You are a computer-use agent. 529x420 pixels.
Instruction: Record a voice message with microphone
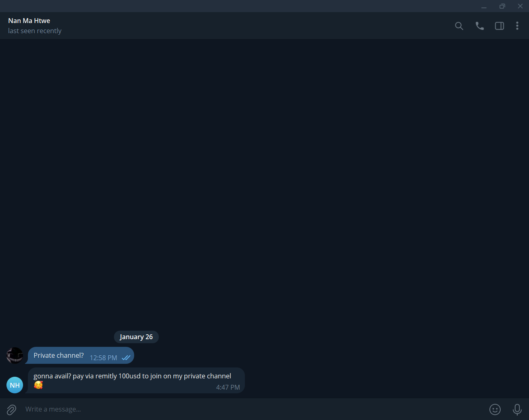517,409
